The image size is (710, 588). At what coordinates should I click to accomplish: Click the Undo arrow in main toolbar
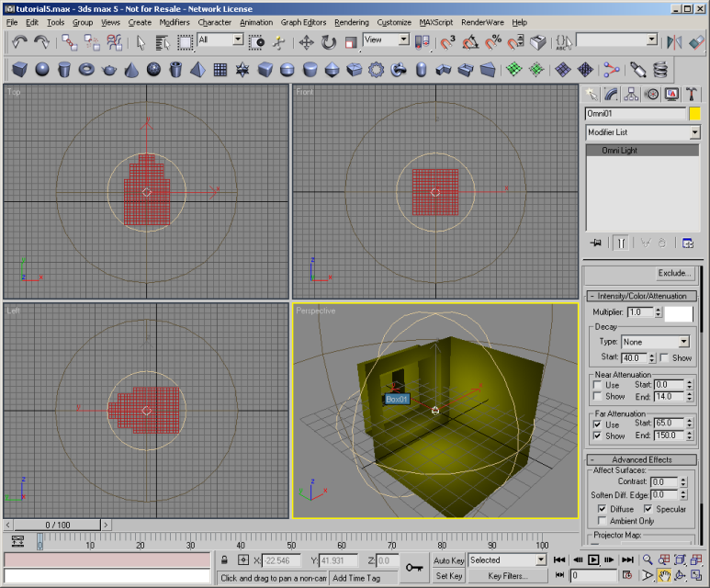tap(19, 41)
